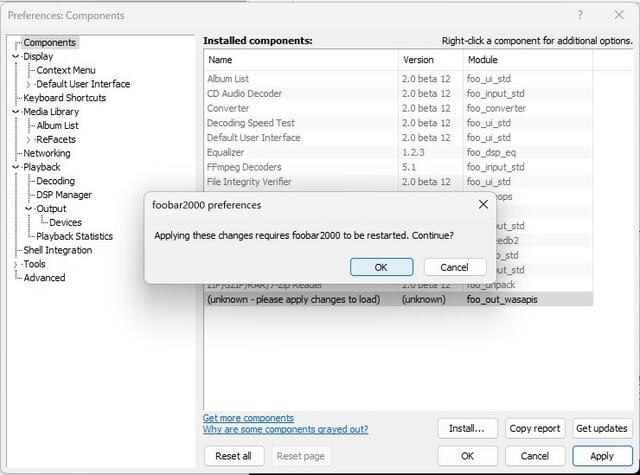
Task: Open 'Why are some components grayed out?' link
Action: click(x=285, y=429)
